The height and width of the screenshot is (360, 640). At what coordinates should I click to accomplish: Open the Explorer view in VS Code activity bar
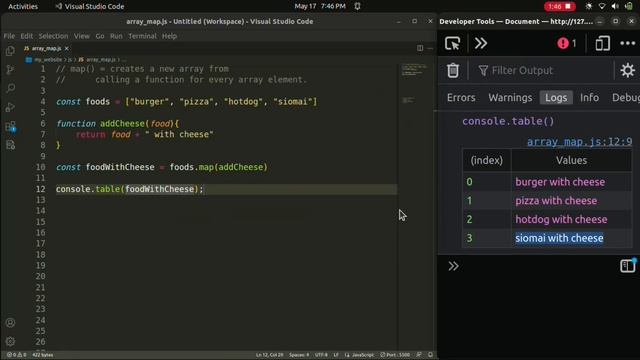[x=10, y=51]
